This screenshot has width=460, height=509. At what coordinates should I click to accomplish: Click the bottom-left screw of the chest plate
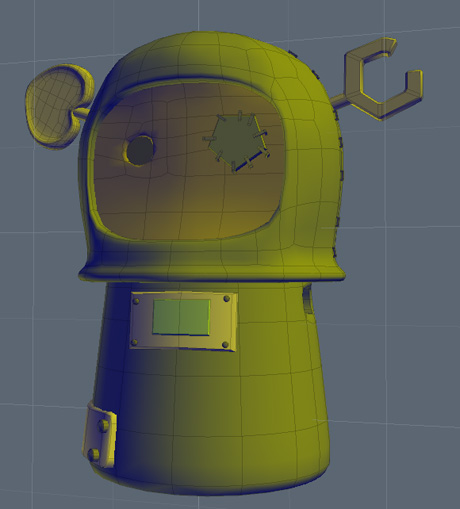[135, 342]
